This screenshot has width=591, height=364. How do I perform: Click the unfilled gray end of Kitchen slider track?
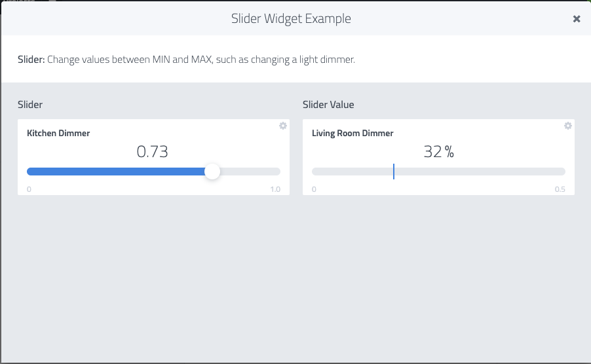coord(250,172)
